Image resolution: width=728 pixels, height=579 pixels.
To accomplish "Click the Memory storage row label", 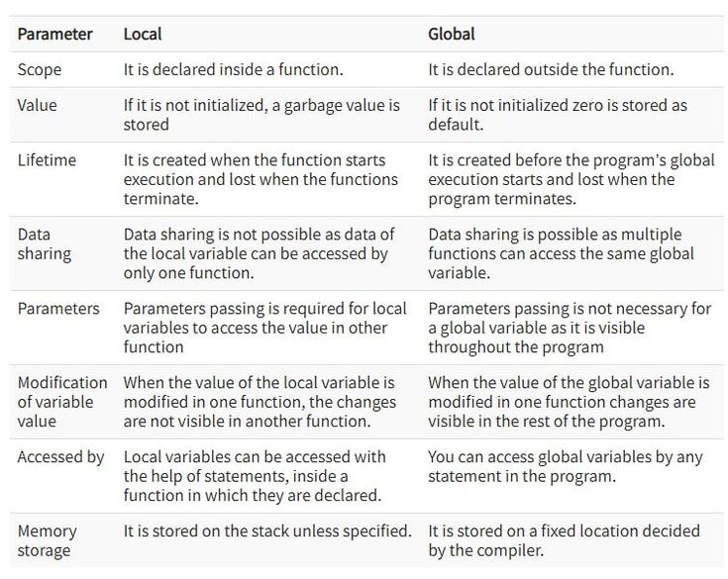I will pyautogui.click(x=47, y=541).
